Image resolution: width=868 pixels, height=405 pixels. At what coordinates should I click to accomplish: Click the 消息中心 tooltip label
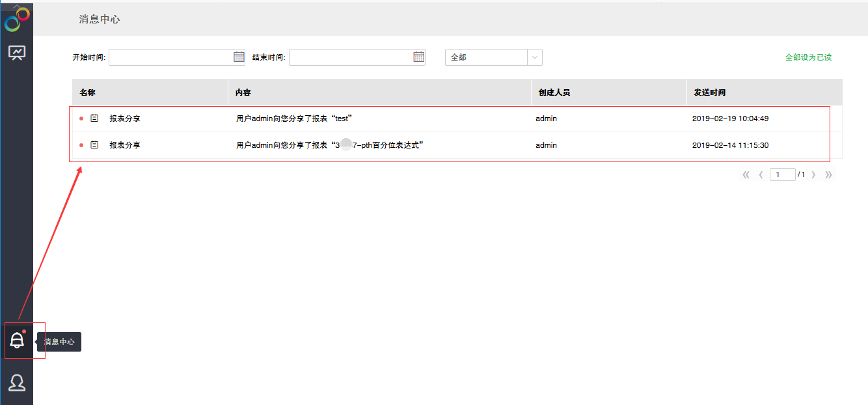pos(59,341)
